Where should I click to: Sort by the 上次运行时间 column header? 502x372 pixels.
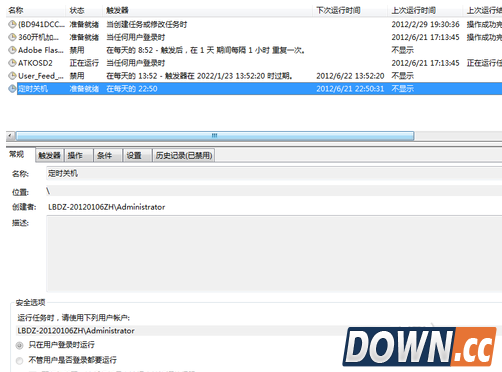pyautogui.click(x=426, y=10)
